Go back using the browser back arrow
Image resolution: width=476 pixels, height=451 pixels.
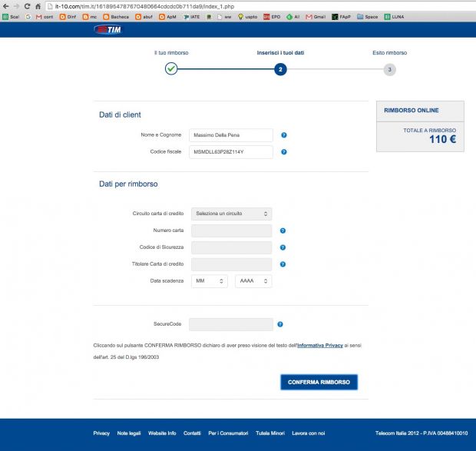tap(6, 6)
